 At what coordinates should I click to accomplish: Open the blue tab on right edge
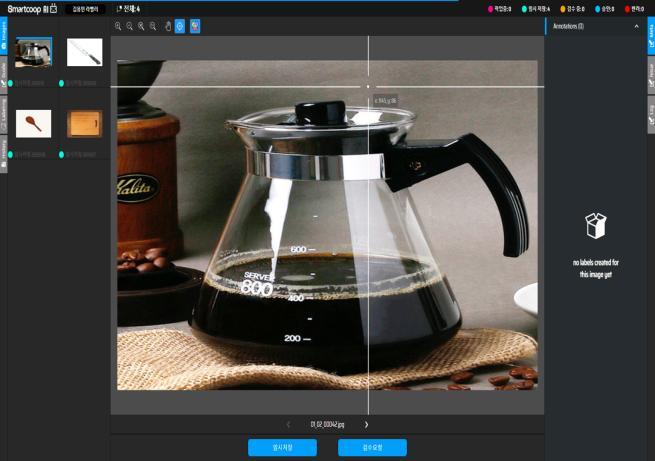point(651,36)
